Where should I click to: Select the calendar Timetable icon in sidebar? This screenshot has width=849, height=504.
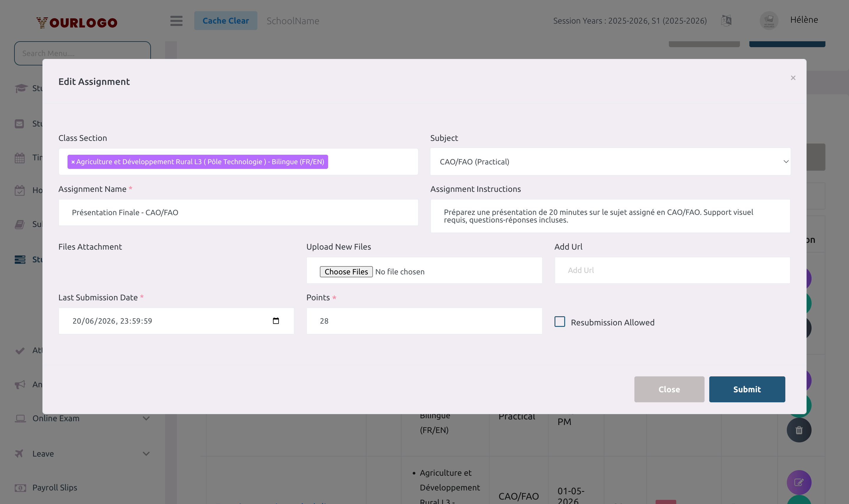click(19, 157)
